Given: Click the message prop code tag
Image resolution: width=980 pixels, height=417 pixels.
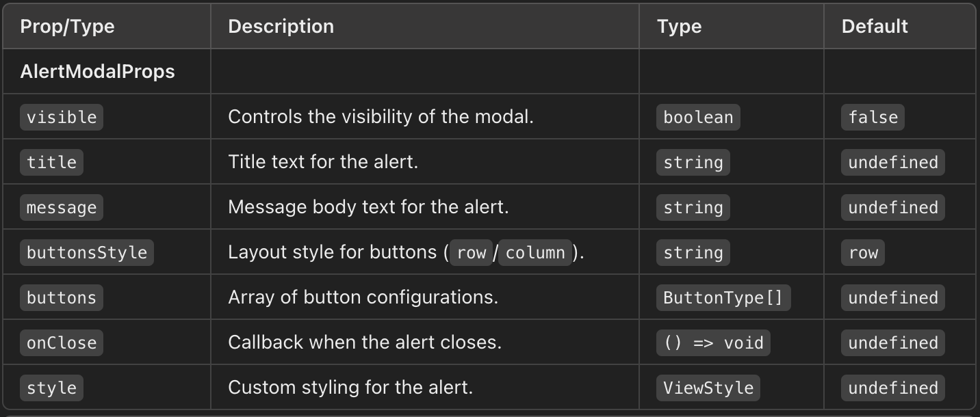Looking at the screenshot, I should point(62,207).
